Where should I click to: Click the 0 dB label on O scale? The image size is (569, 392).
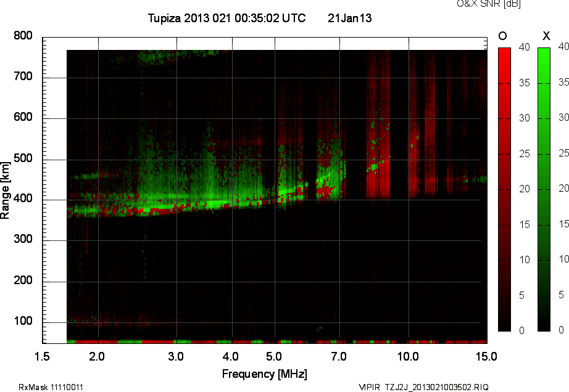point(521,330)
